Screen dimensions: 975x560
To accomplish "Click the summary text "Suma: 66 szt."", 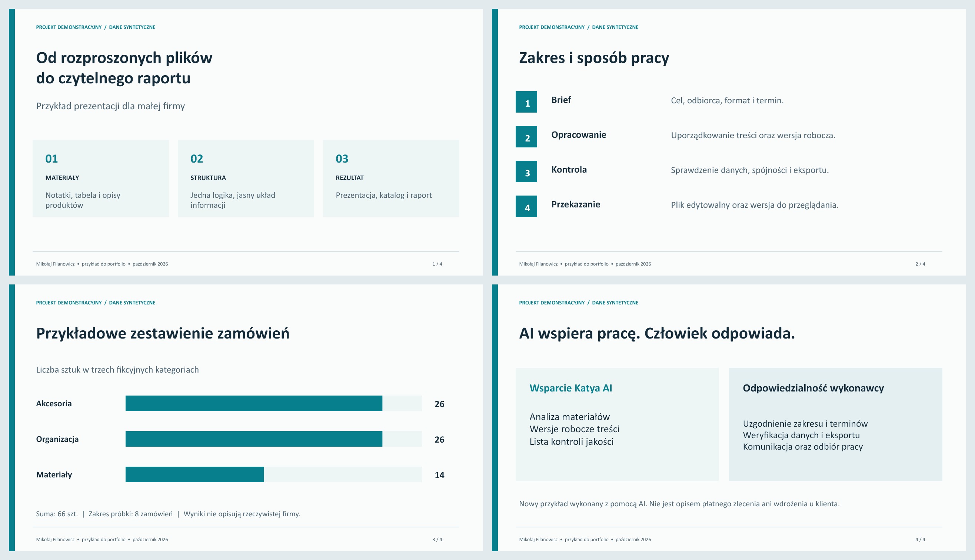I will (x=57, y=514).
